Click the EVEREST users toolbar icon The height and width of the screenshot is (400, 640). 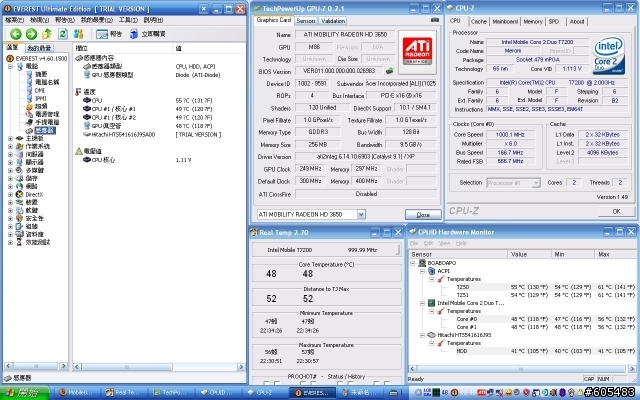pyautogui.click(x=78, y=34)
